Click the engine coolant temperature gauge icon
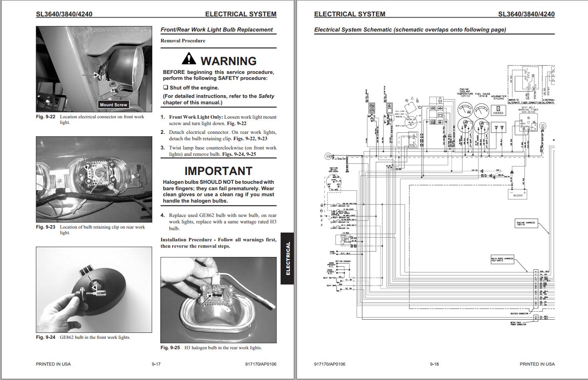This screenshot has height=380, width=588. (x=465, y=109)
